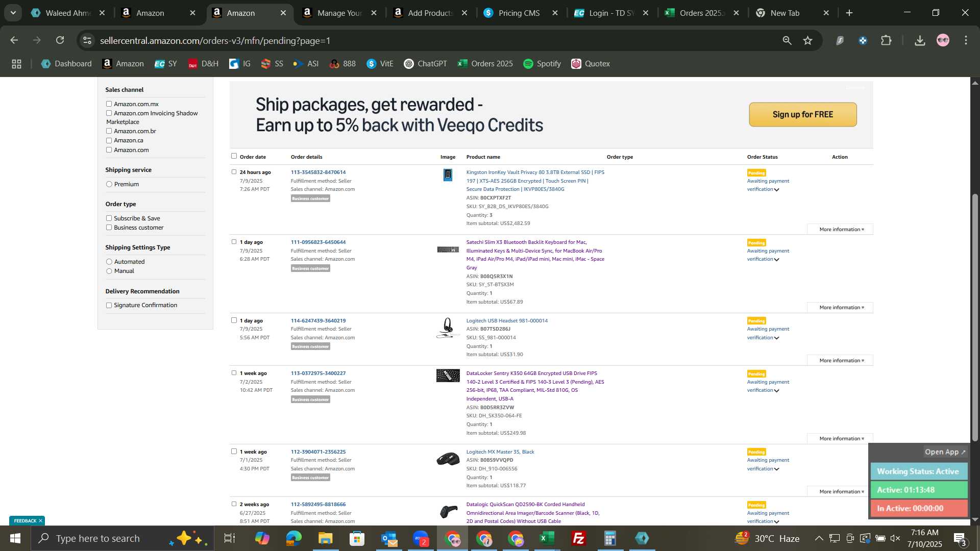Close the FEEDBACK tag with its X
The width and height of the screenshot is (980, 551).
click(x=40, y=520)
